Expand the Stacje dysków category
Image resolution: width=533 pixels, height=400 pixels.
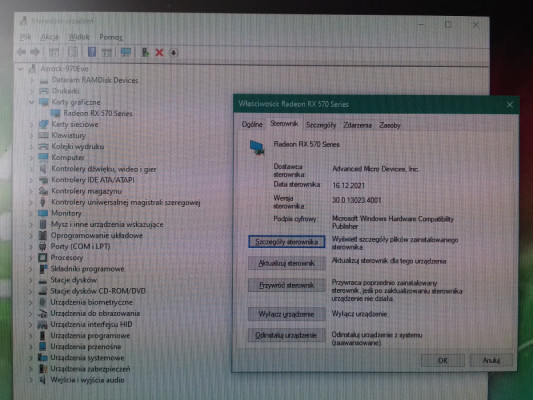click(31, 280)
